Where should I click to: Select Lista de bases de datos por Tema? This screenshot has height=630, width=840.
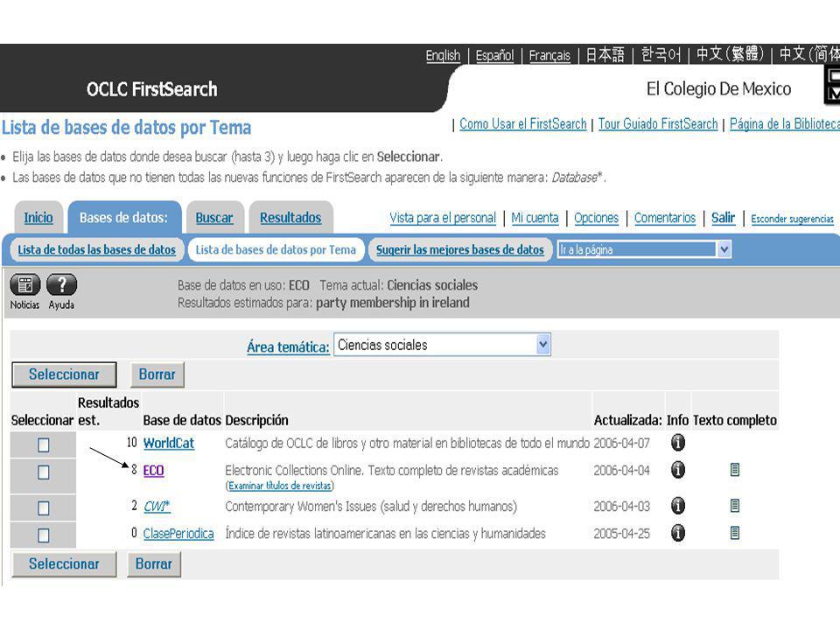(x=276, y=249)
